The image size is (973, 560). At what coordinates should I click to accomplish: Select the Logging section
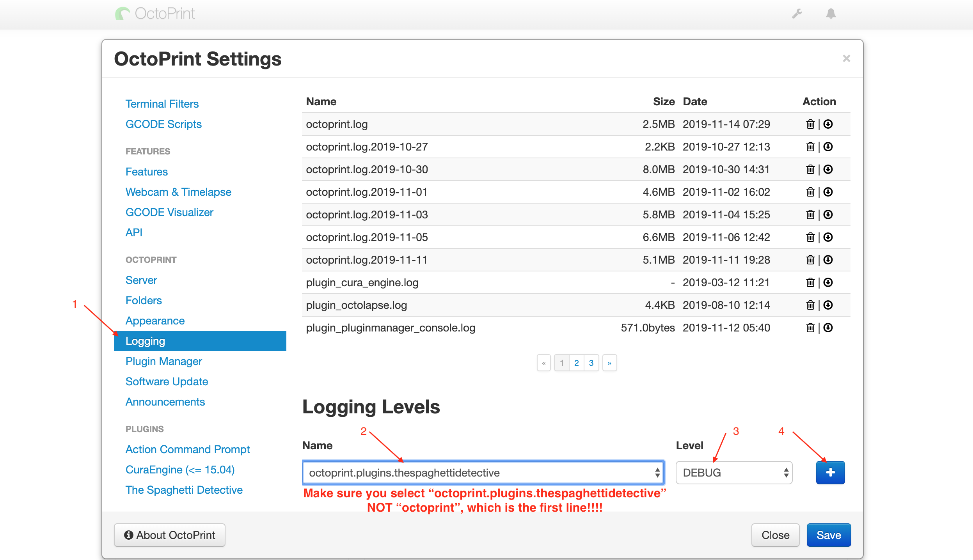[200, 341]
